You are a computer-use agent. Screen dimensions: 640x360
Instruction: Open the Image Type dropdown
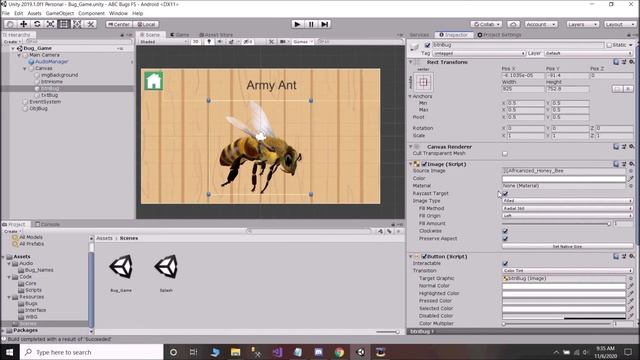pyautogui.click(x=567, y=201)
